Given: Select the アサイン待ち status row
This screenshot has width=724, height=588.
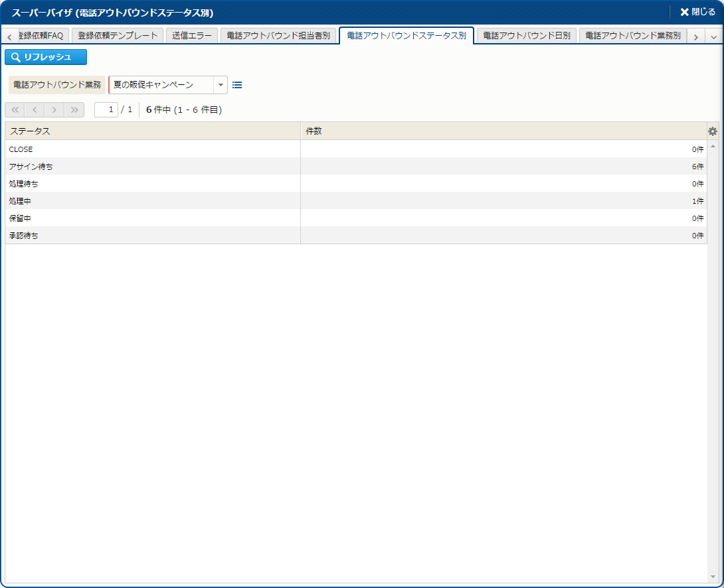Looking at the screenshot, I should (x=153, y=167).
